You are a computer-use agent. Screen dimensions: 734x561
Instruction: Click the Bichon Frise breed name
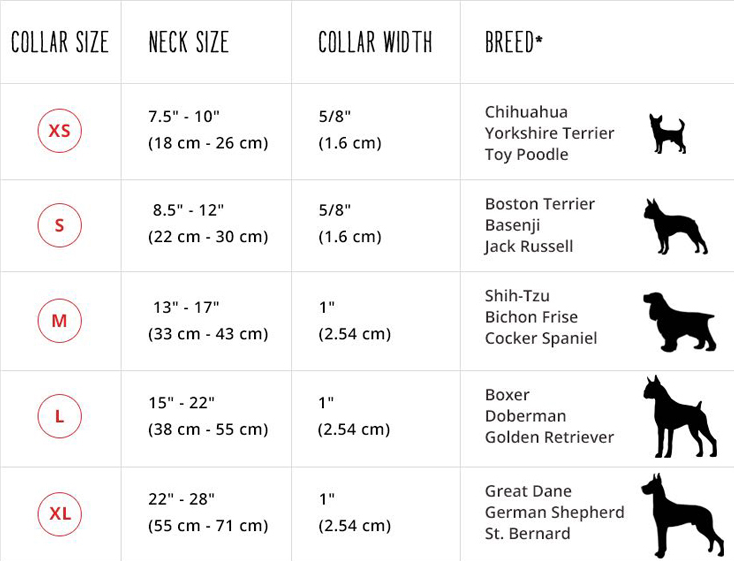(x=531, y=317)
